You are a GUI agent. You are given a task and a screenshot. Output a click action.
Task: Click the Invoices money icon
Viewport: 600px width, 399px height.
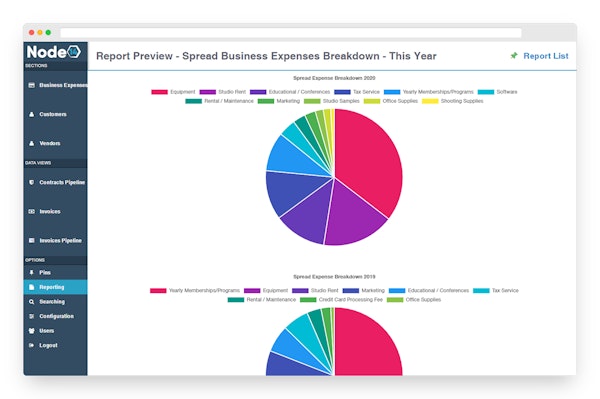coord(32,211)
